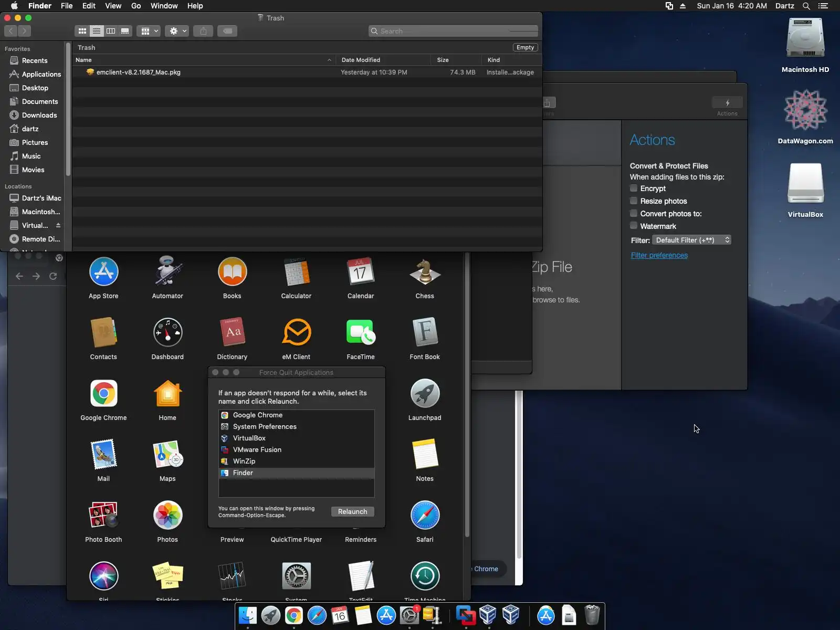This screenshot has height=630, width=840.
Task: Enable the Encrypt checkbox in WinZip
Action: [x=634, y=188]
